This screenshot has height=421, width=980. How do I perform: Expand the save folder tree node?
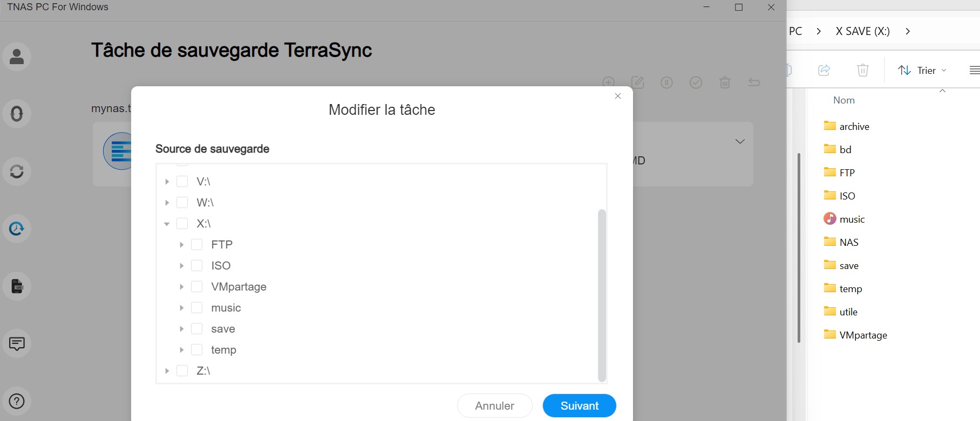182,329
